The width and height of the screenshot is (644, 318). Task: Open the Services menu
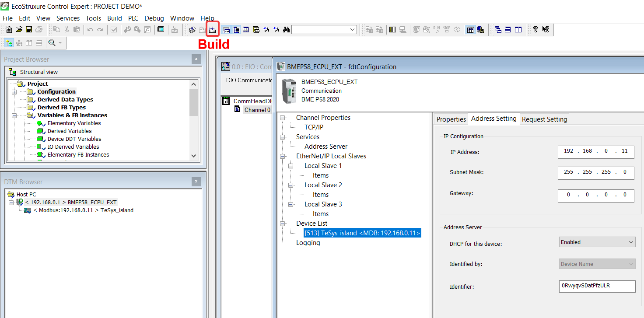68,18
